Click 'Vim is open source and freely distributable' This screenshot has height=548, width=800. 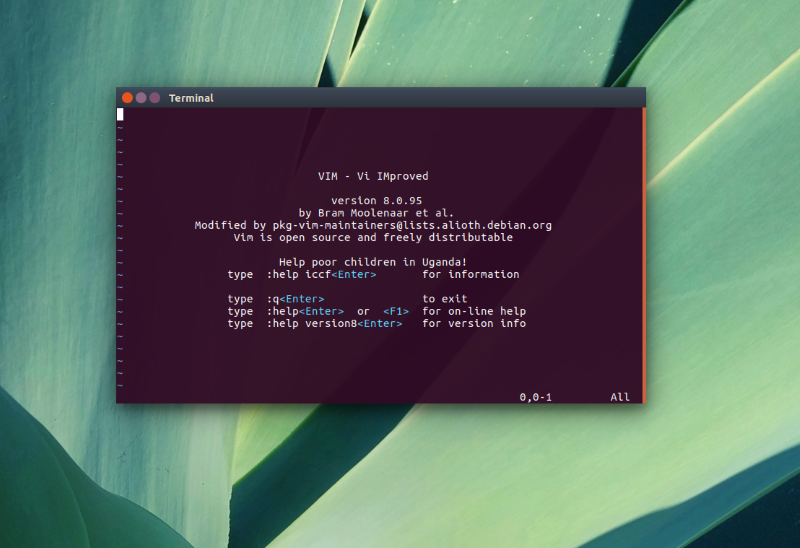pyautogui.click(x=373, y=238)
